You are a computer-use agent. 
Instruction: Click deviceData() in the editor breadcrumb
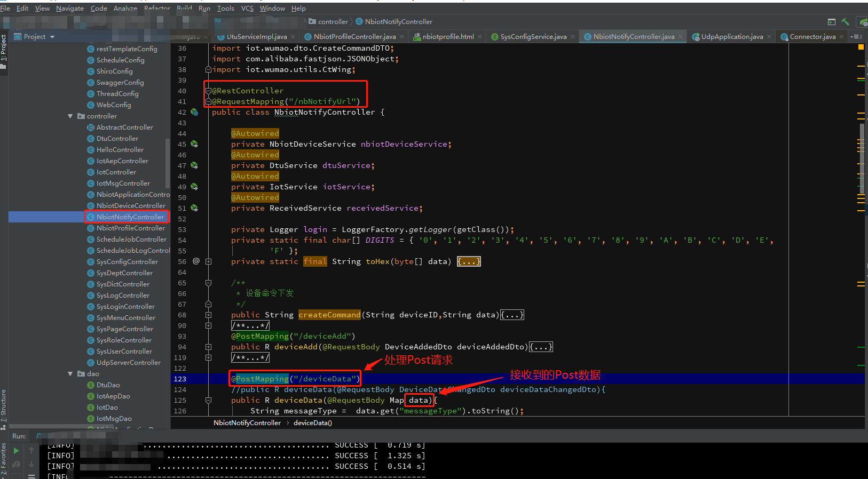313,423
